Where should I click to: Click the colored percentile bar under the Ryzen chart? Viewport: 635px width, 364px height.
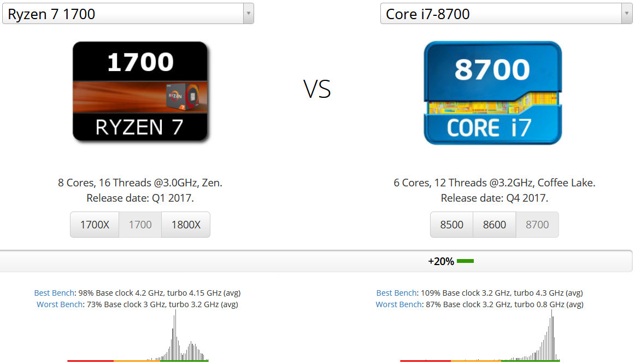pyautogui.click(x=137, y=361)
